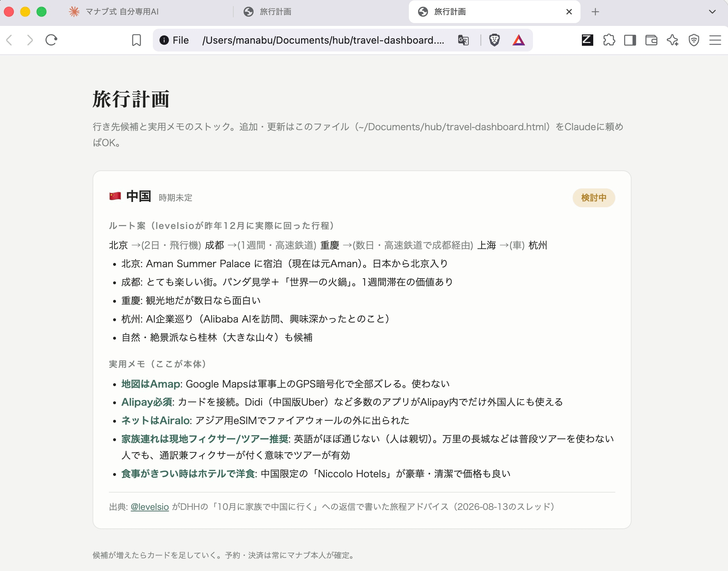Open Brave Rewards triangle icon
The image size is (728, 571).
[518, 40]
